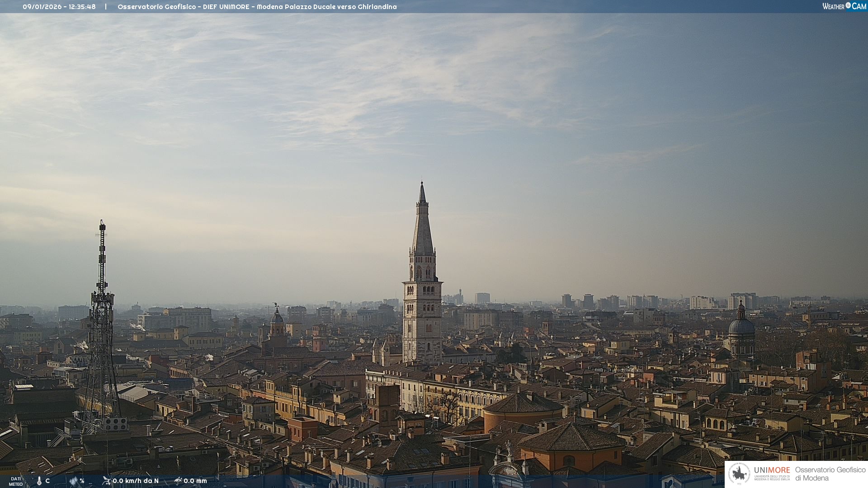Click the Osservatorio Geofisico camera title text
868x488 pixels.
point(257,7)
